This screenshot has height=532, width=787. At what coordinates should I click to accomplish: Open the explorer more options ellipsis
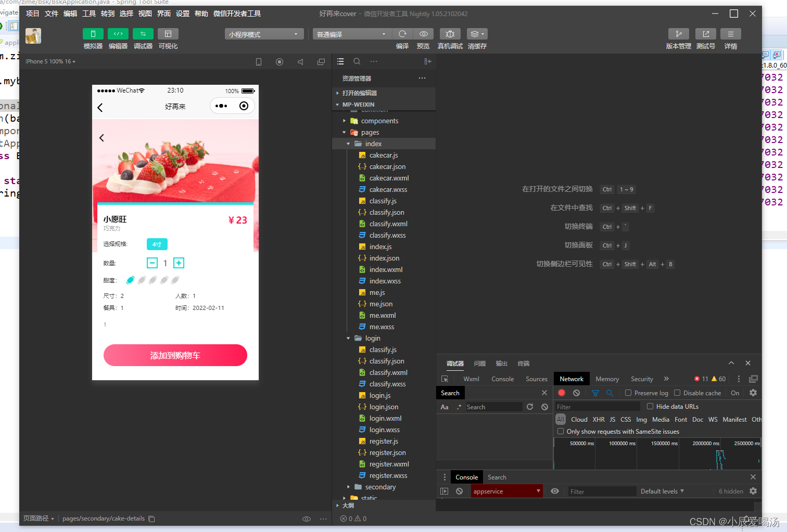click(x=422, y=78)
